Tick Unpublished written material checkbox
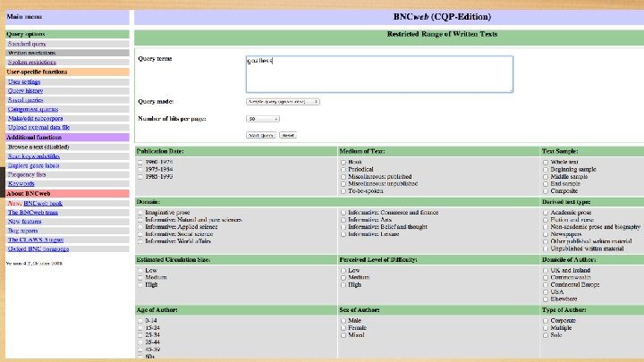 click(546, 248)
